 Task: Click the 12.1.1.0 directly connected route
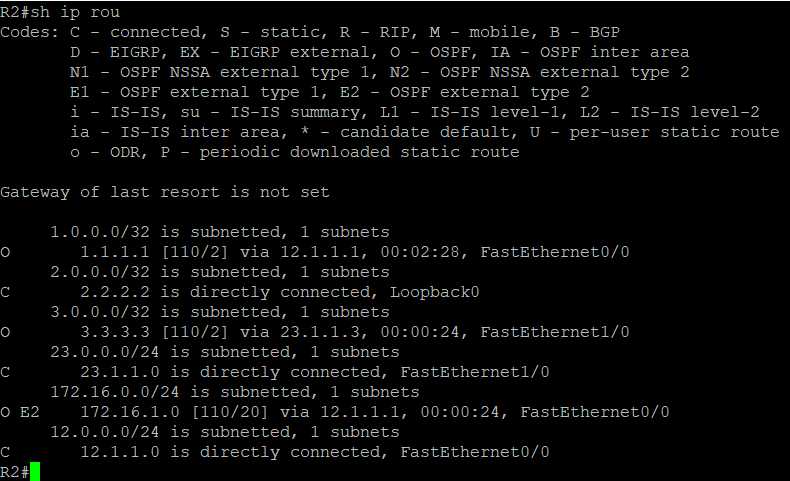coord(275,452)
